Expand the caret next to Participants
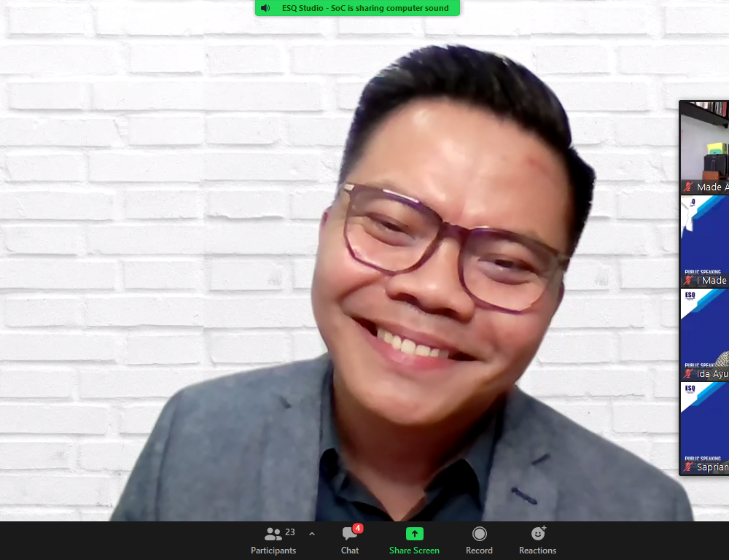The height and width of the screenshot is (560, 729). point(312,534)
